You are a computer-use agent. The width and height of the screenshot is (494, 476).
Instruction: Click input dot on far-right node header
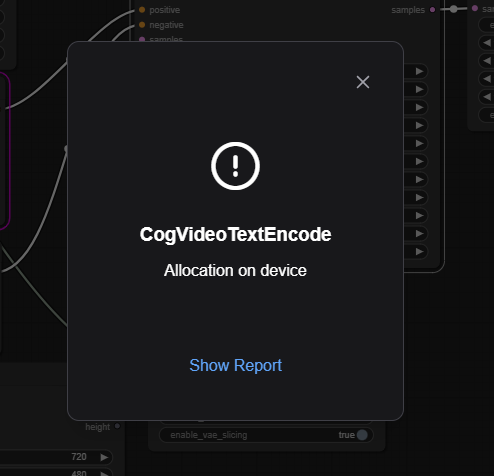[475, 8]
